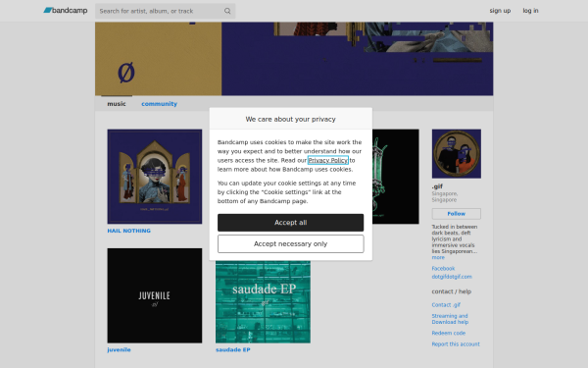Open the HAIL NOTHING album cover
Viewport: 588px width, 368px height.
tap(155, 177)
